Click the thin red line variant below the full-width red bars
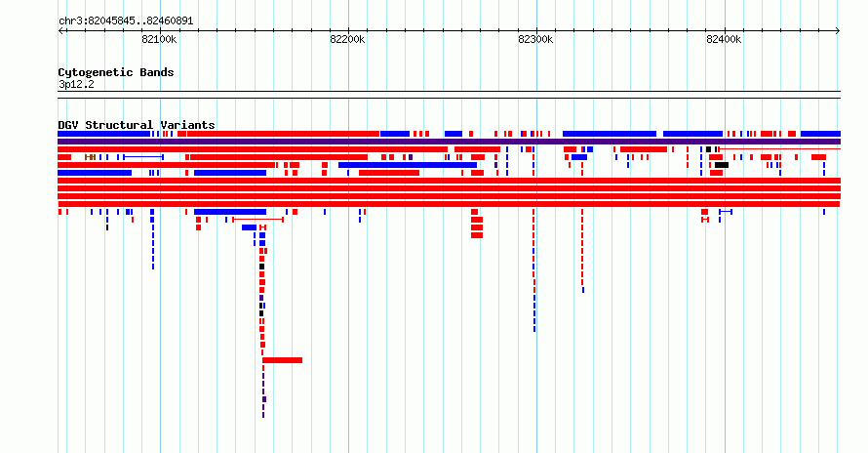 (x=258, y=220)
